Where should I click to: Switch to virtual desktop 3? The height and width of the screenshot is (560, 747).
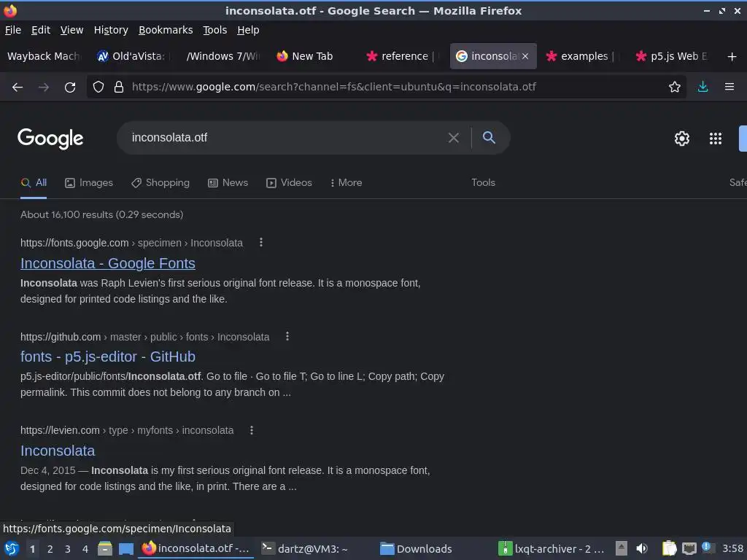click(x=68, y=549)
